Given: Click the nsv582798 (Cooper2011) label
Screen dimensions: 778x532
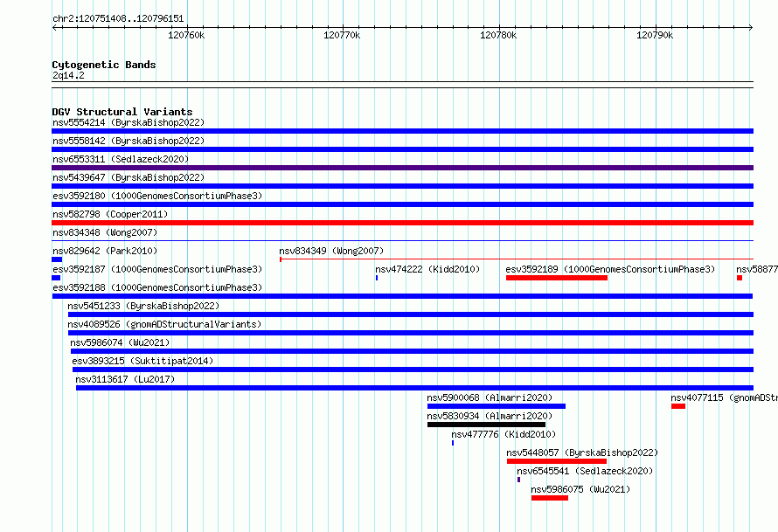Looking at the screenshot, I should coord(110,214).
